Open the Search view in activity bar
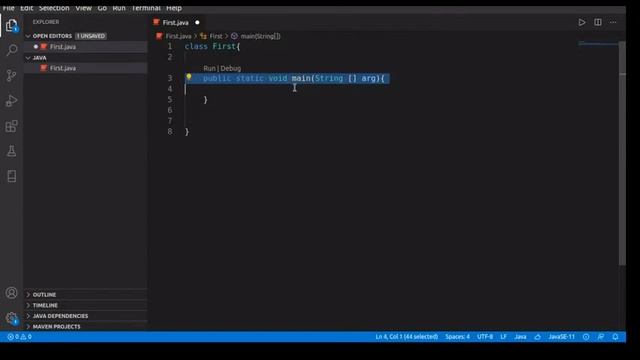Image resolution: width=640 pixels, height=360 pixels. 11,50
